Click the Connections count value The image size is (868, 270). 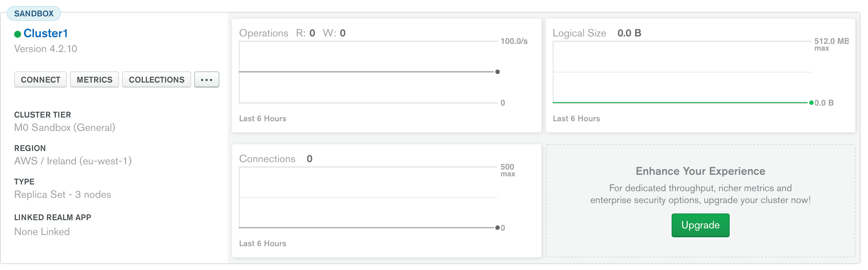coord(310,158)
